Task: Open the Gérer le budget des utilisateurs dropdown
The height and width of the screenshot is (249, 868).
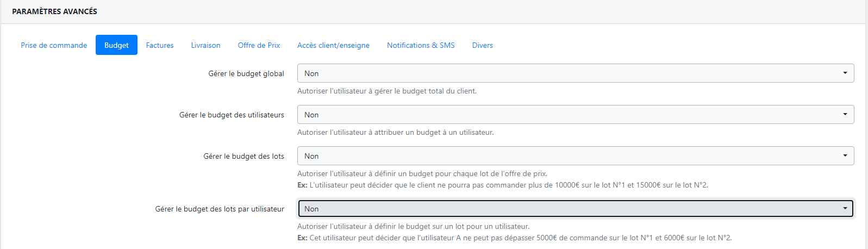Action: 575,115
